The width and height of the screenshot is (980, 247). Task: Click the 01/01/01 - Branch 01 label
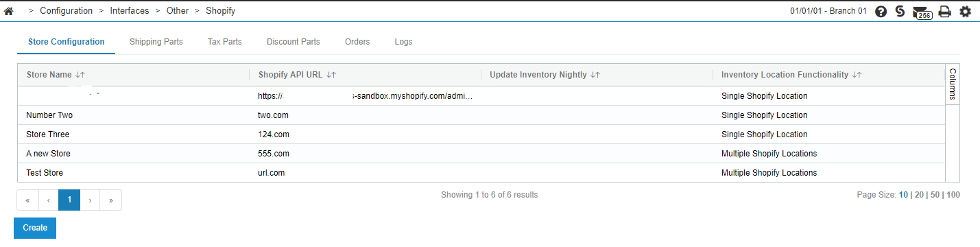828,12
